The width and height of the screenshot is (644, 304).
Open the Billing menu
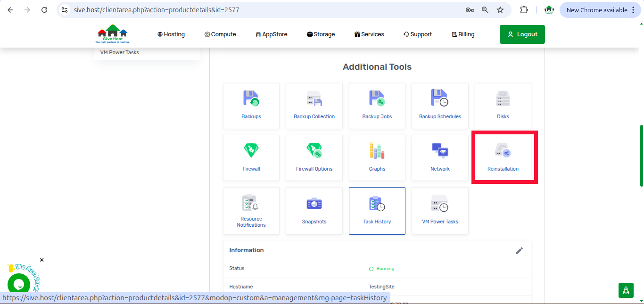click(x=463, y=34)
